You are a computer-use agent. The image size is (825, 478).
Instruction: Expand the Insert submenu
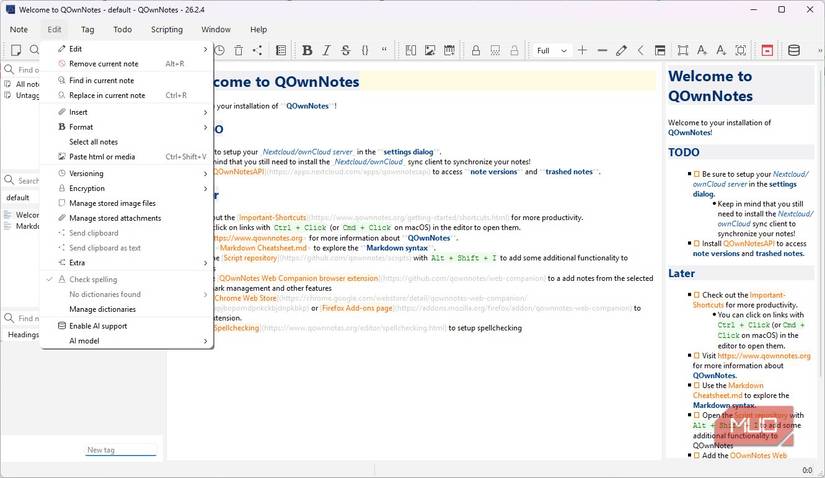pos(126,112)
